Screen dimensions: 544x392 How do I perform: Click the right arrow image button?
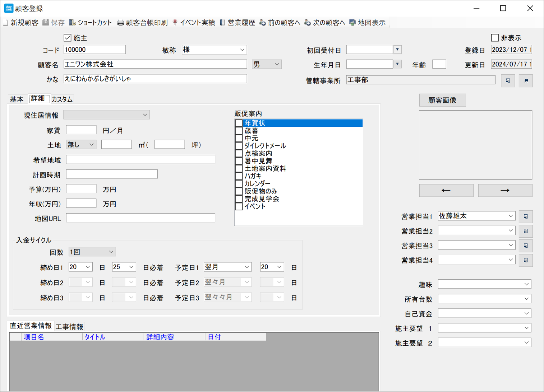(x=505, y=190)
